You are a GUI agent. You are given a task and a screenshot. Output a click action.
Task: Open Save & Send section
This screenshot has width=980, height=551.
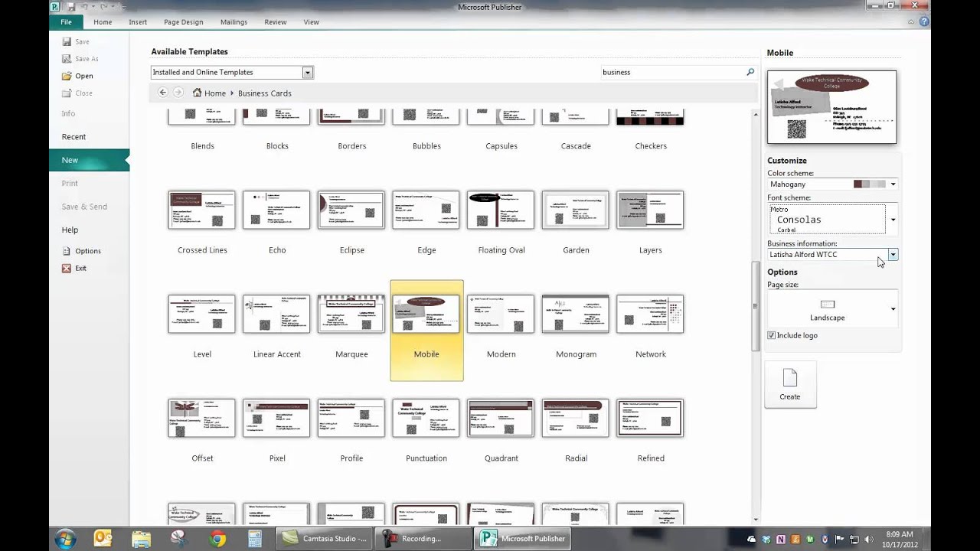(84, 207)
